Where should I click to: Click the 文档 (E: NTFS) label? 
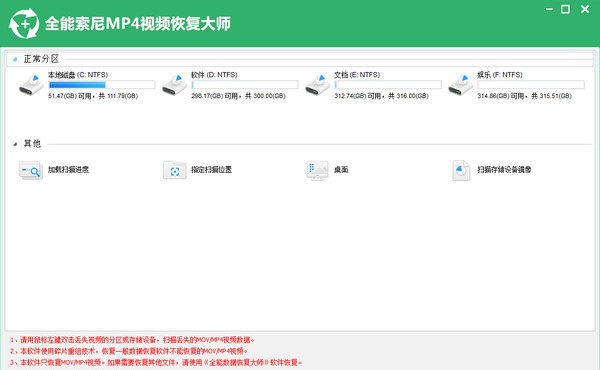click(357, 75)
